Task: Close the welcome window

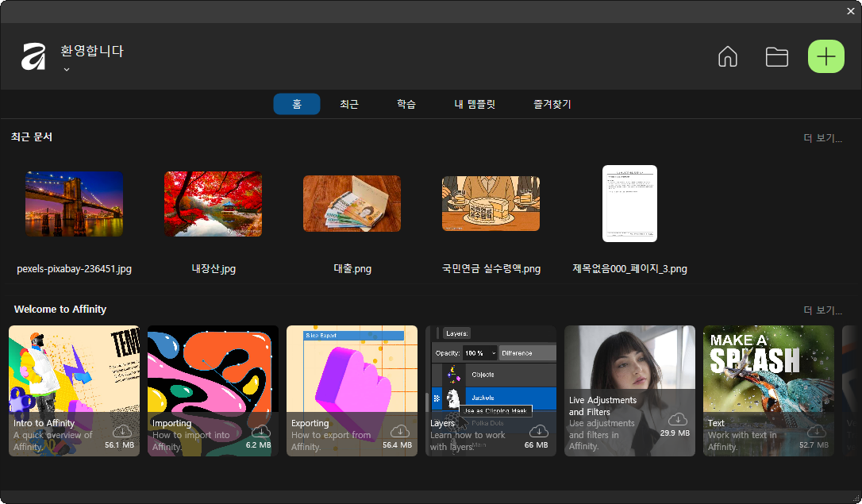Action: coord(850,11)
